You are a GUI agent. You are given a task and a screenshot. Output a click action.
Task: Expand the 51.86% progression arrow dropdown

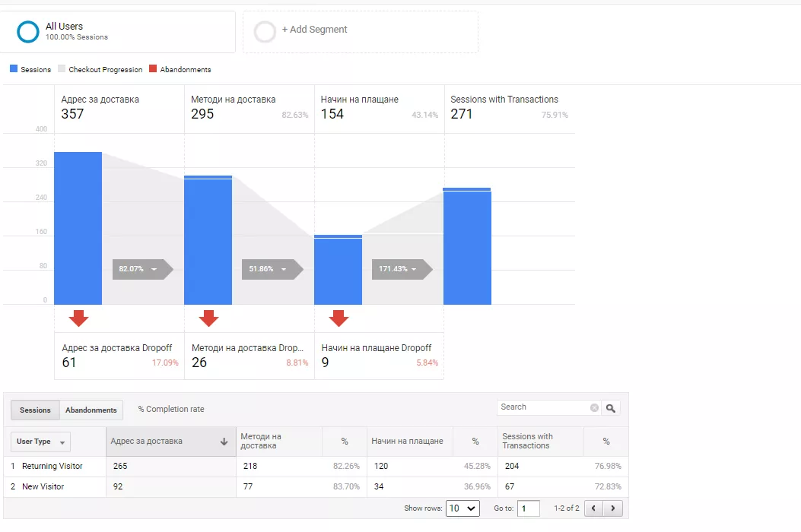[x=284, y=269]
